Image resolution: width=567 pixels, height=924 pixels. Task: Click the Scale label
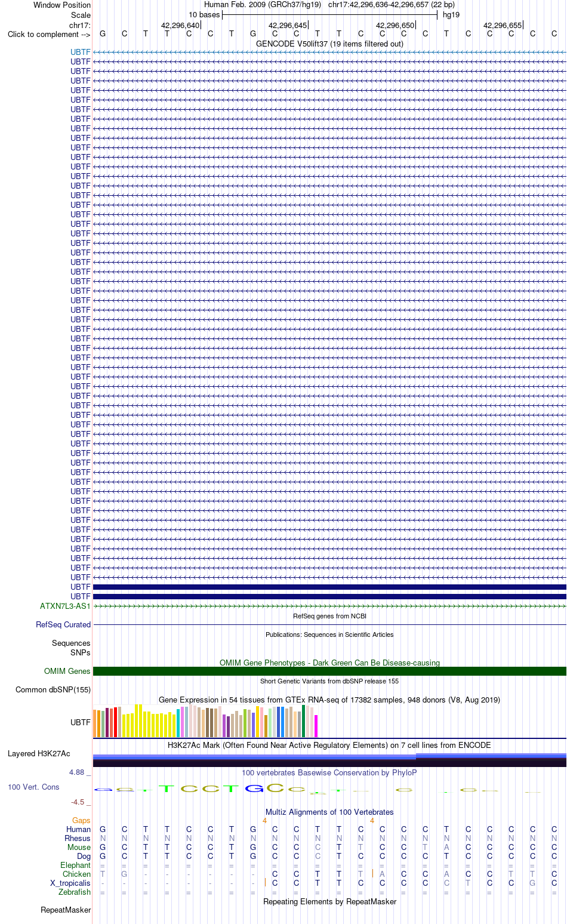(x=81, y=15)
